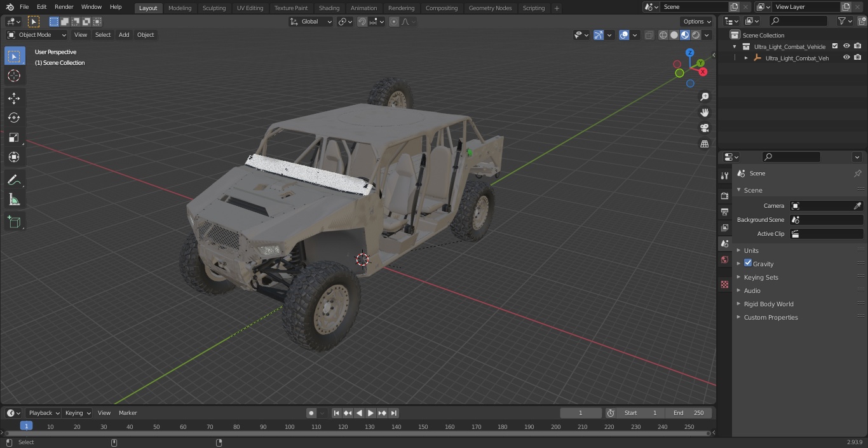Exclude Ultra_Light_Combat_Vehicle collection via checkbox
868x448 pixels.
coord(835,46)
